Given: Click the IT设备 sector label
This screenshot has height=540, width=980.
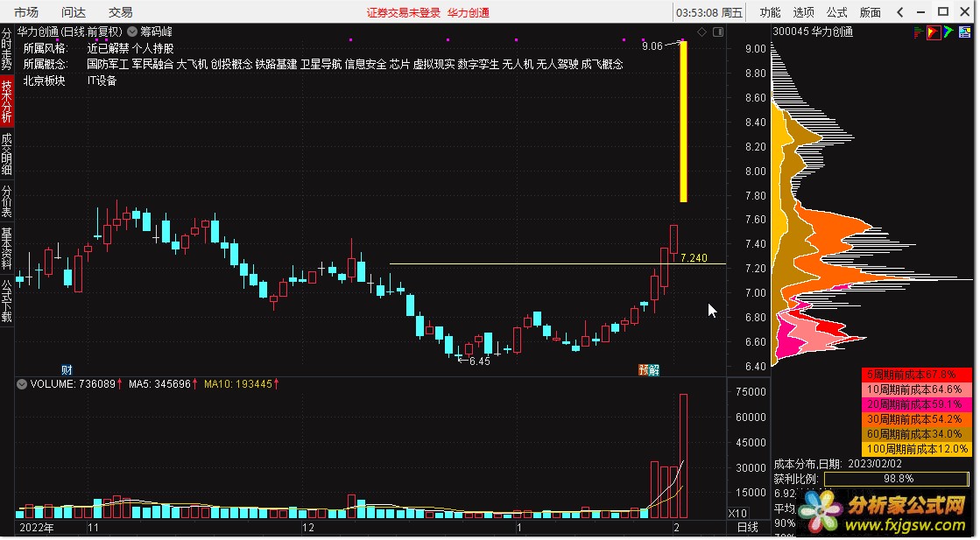Looking at the screenshot, I should [x=102, y=81].
